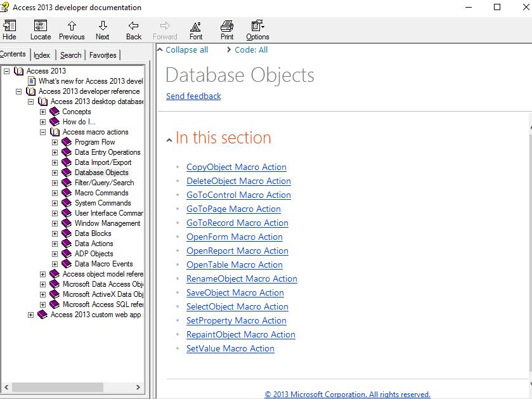Expand the Concepts node
This screenshot has height=399, width=532.
click(42, 112)
